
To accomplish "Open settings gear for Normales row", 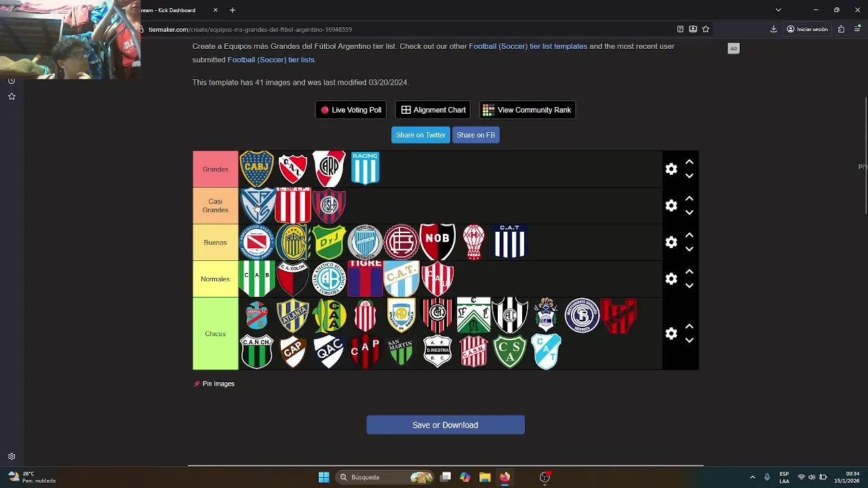I will [x=671, y=279].
